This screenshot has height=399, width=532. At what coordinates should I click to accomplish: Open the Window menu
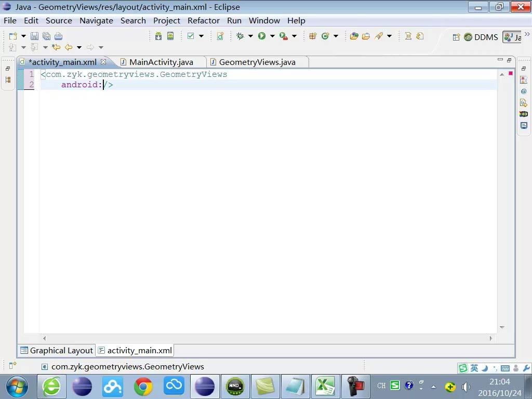pos(264,21)
